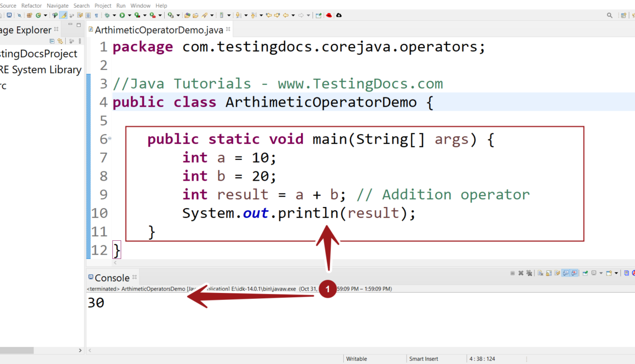Click the green Run button in toolbar
Screen dimensions: 635x364
coord(122,15)
